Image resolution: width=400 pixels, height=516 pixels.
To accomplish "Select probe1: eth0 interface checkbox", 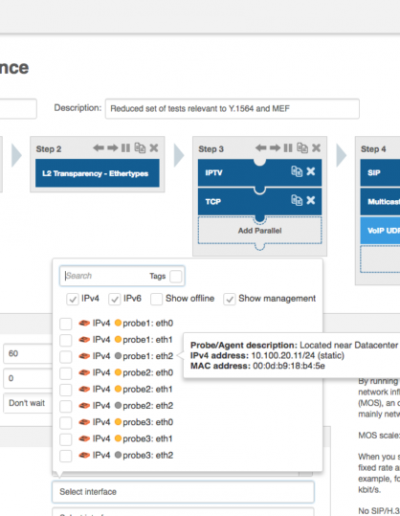I will pos(66,324).
